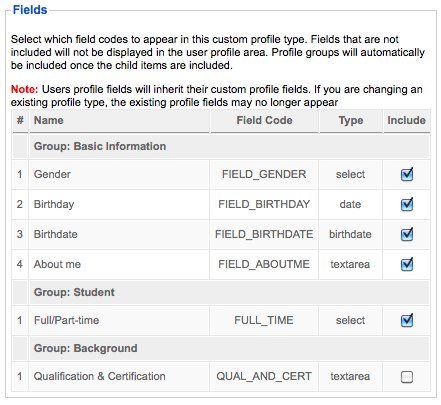Click the FIELD_BIRTHDAY field code cell
This screenshot has width=441, height=405.
click(x=264, y=204)
